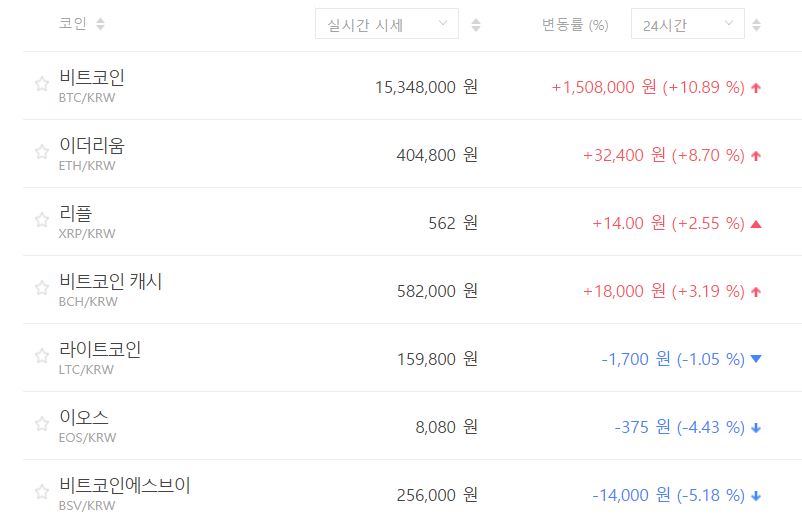This screenshot has height=521, width=802.
Task: Open the 실시간 시세 dropdown
Action: 386,24
